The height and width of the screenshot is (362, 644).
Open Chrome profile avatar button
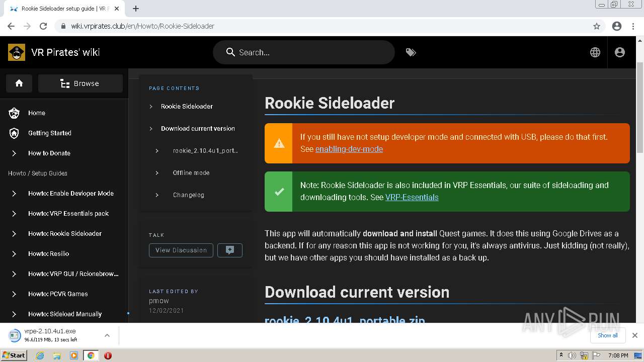[x=617, y=26]
